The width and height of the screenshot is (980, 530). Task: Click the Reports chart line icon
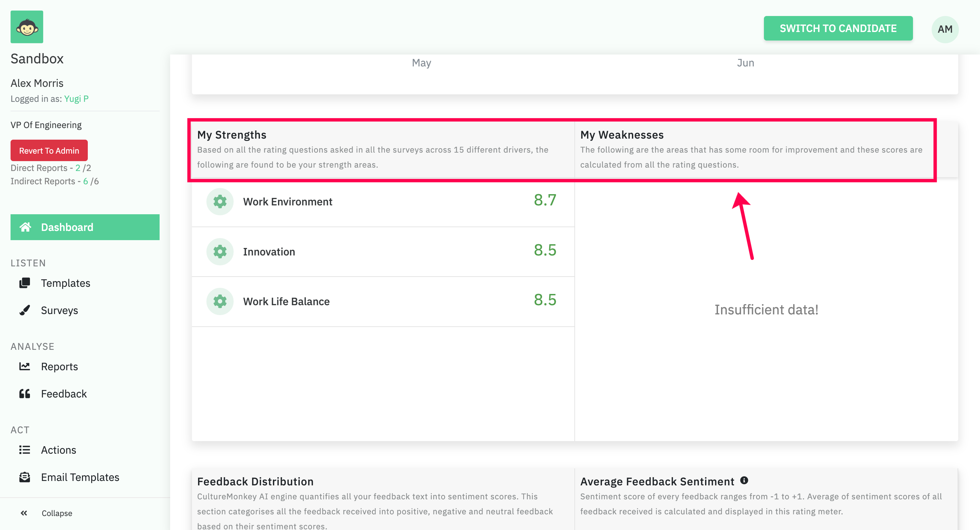[x=25, y=366]
